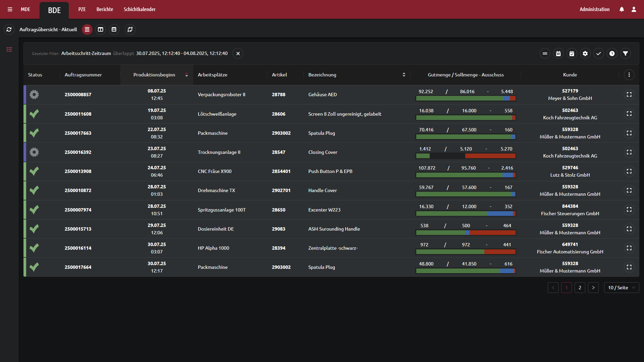Switch to column split view
Viewport: 644px width, 362px height.
100,29
